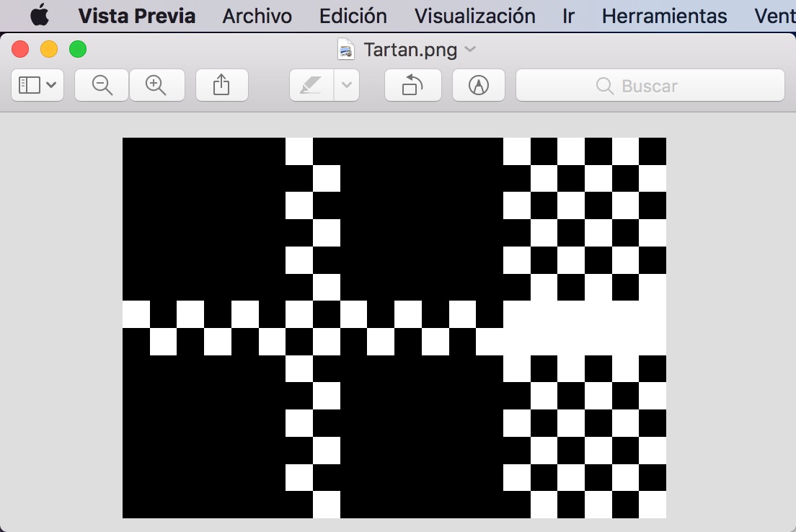Click the Tartan checkerboard image
The width and height of the screenshot is (796, 532).
(x=394, y=329)
